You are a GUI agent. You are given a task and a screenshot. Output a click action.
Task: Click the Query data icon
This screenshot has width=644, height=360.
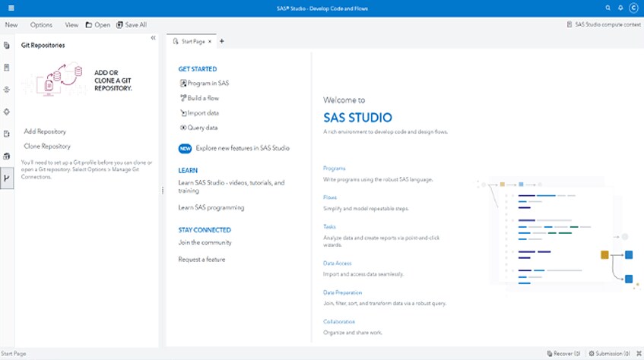pos(183,128)
